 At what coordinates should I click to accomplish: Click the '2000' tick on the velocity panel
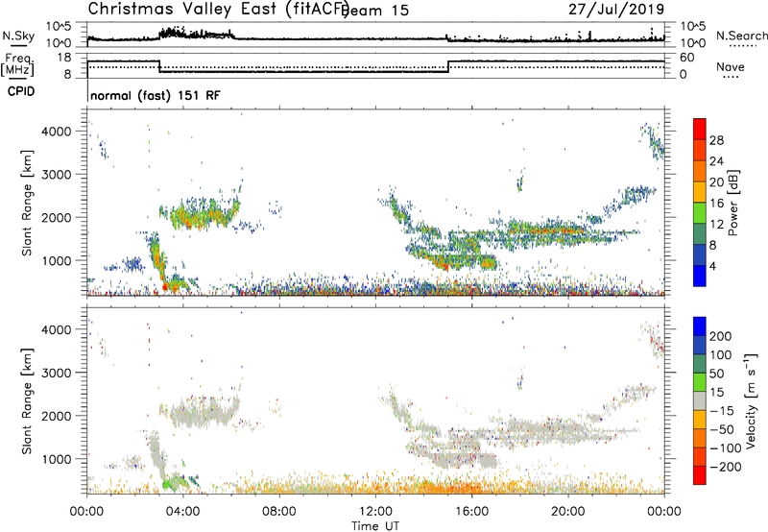pos(57,416)
